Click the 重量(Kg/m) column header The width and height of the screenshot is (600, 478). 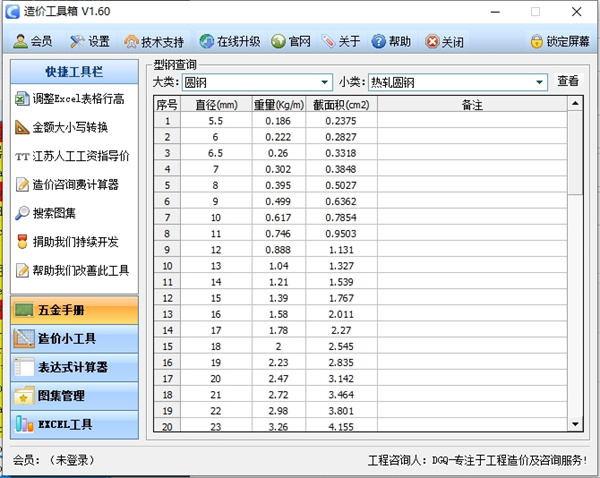(279, 104)
